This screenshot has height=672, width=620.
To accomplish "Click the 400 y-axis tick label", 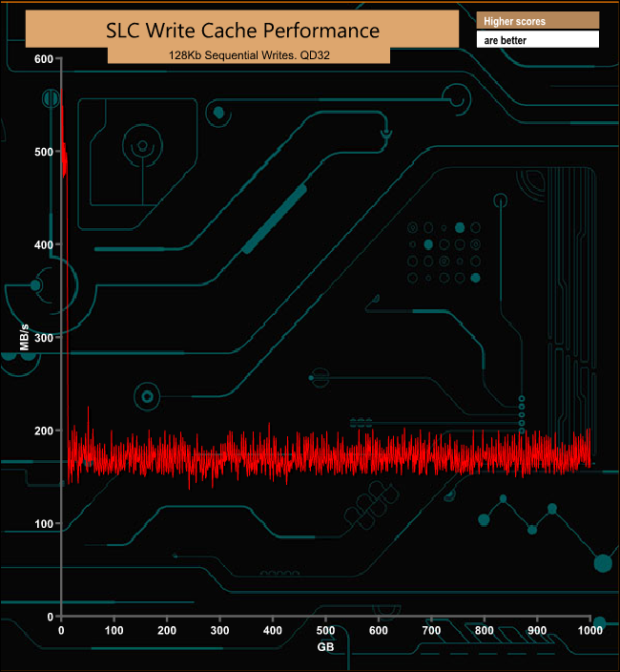I will tap(44, 245).
